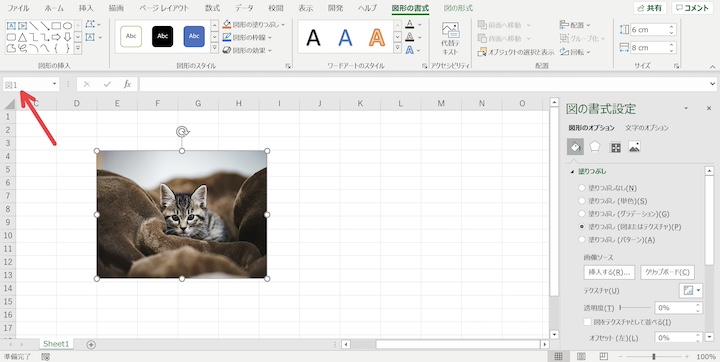720x362 pixels.
Task: Select the oval shape
Action: coord(68,26)
